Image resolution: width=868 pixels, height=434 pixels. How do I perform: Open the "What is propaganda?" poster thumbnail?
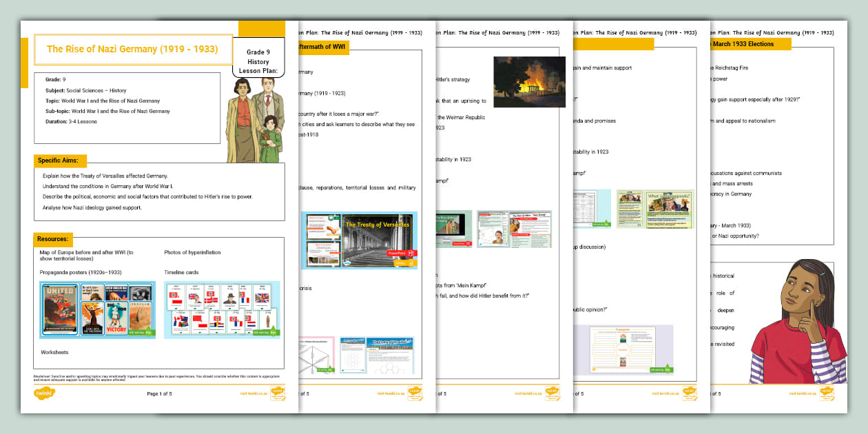coord(655,209)
